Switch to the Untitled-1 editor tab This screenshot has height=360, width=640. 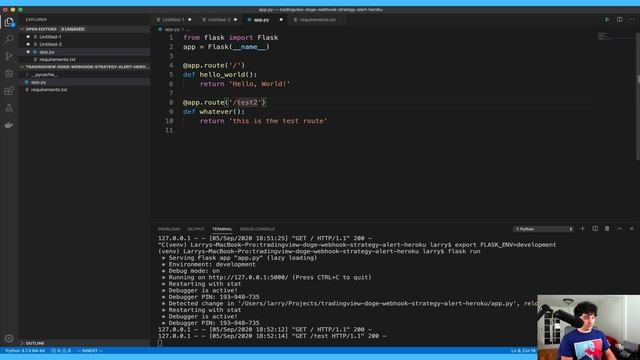pyautogui.click(x=174, y=20)
